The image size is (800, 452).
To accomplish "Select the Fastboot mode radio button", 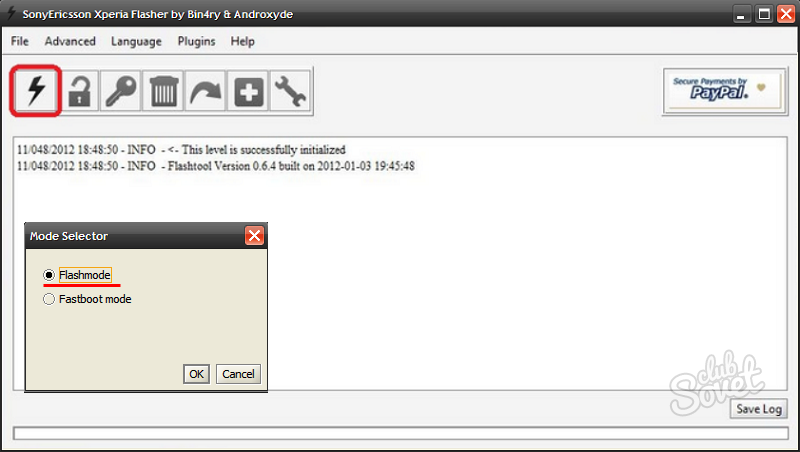I will tap(48, 299).
